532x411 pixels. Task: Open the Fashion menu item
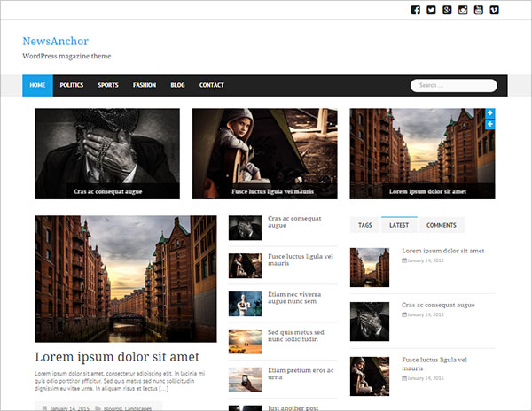coord(145,85)
